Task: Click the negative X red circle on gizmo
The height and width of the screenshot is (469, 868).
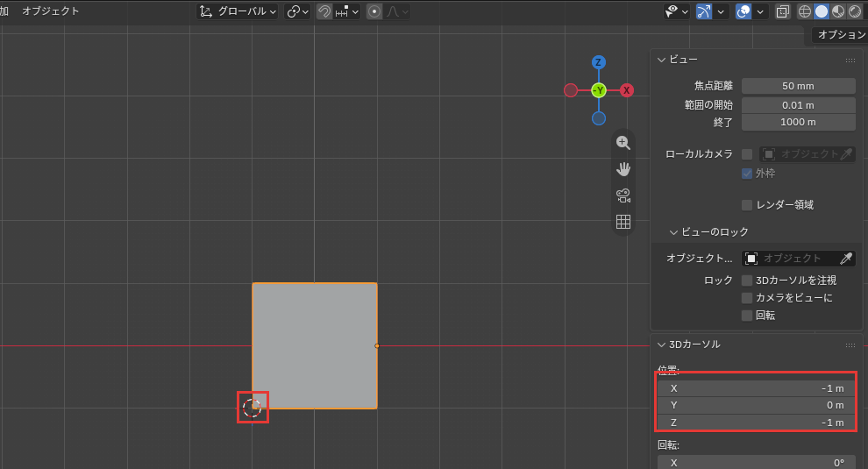Action: click(571, 90)
